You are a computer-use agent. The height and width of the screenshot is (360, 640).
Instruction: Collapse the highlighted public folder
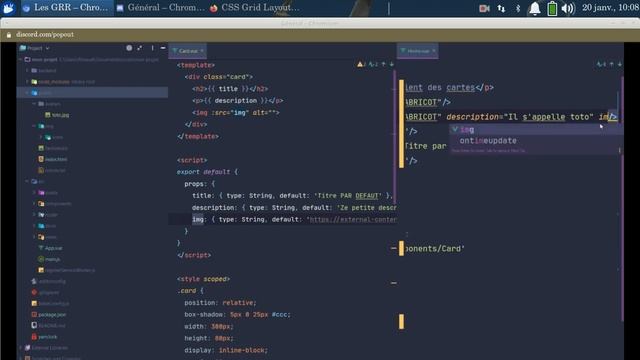27,93
